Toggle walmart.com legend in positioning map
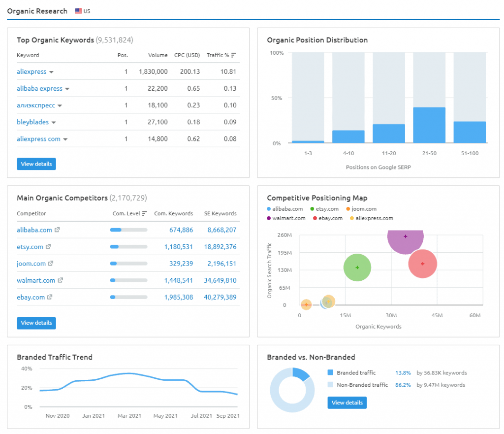 286,218
